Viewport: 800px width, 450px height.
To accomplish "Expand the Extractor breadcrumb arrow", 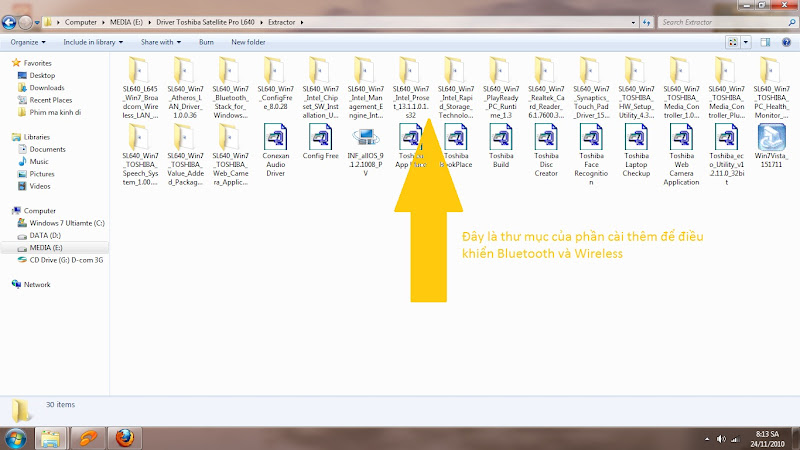I will point(302,22).
